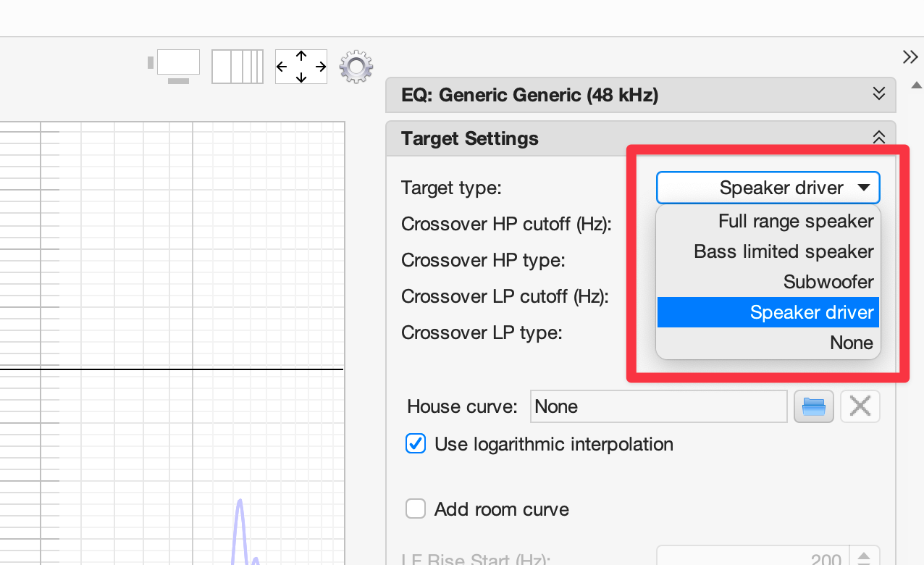Pick Subwoofer as target type

(828, 282)
